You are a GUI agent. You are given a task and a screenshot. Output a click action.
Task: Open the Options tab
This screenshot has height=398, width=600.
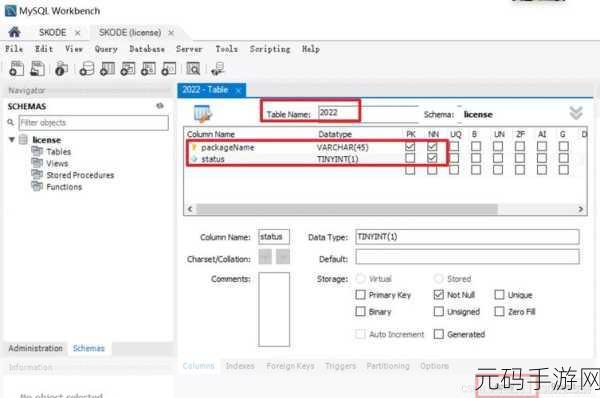434,366
